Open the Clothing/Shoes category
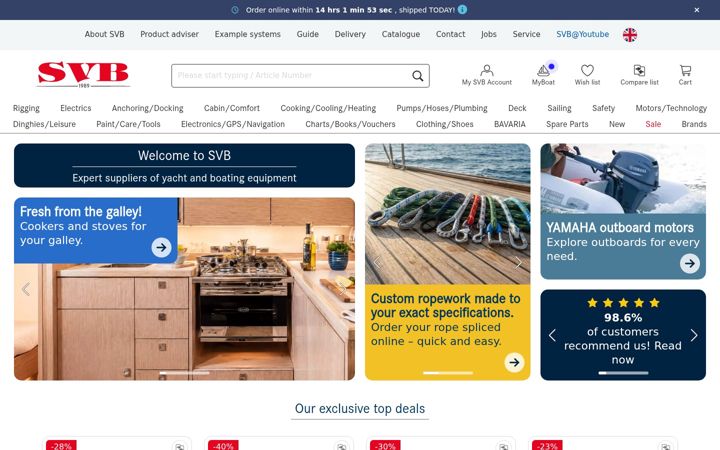This screenshot has height=450, width=720. [444, 124]
